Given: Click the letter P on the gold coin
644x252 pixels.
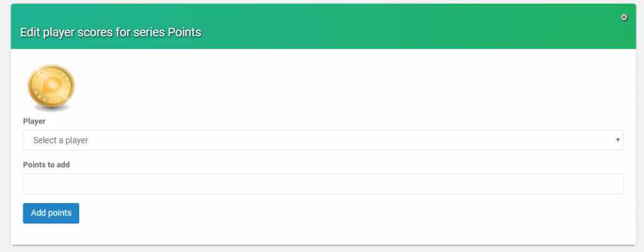Looking at the screenshot, I should 52,85.
